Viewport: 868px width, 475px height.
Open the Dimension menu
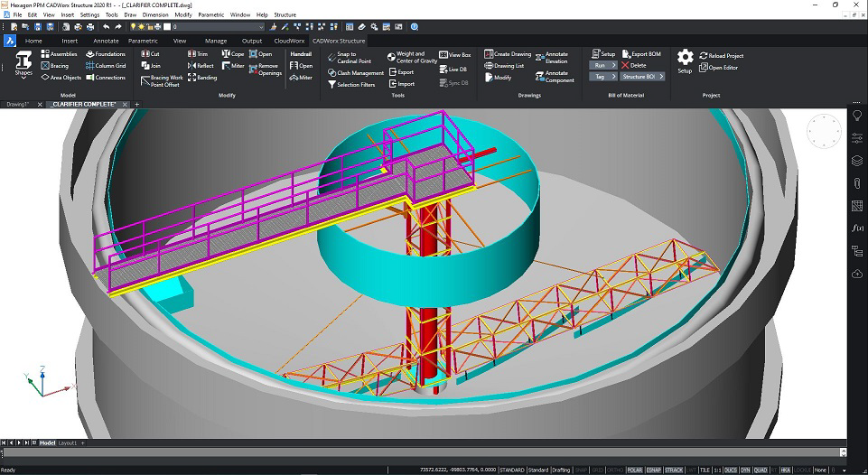pyautogui.click(x=155, y=15)
